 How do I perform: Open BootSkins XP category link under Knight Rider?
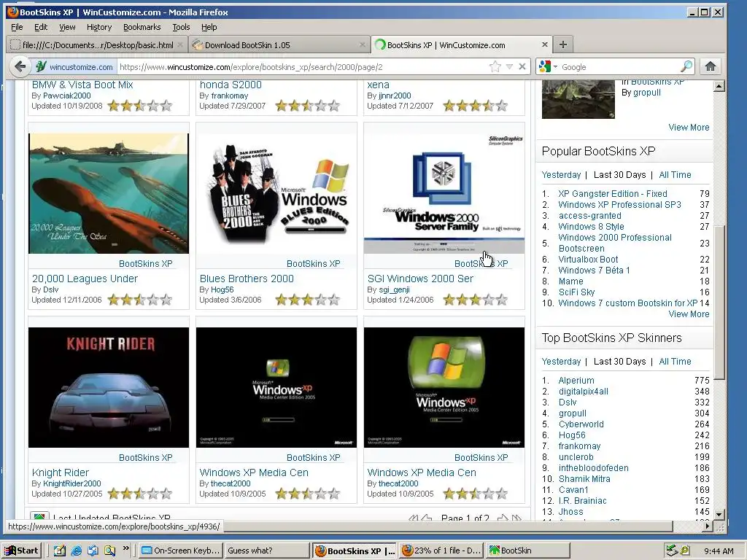(146, 458)
